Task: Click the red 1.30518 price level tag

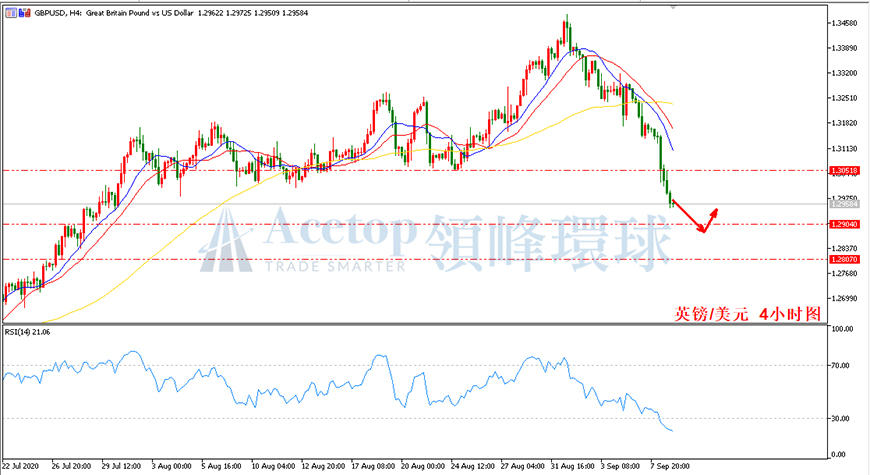Action: [x=844, y=171]
